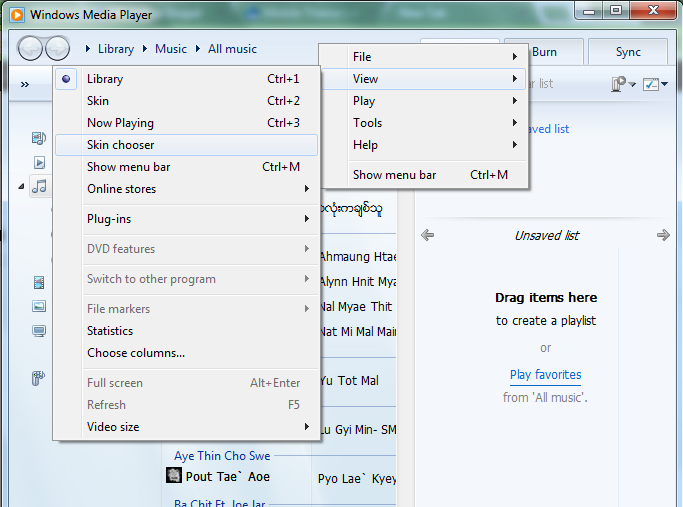
Task: Click the Ba Chit Ft. Joe Lar artist heading
Action: click(x=220, y=503)
